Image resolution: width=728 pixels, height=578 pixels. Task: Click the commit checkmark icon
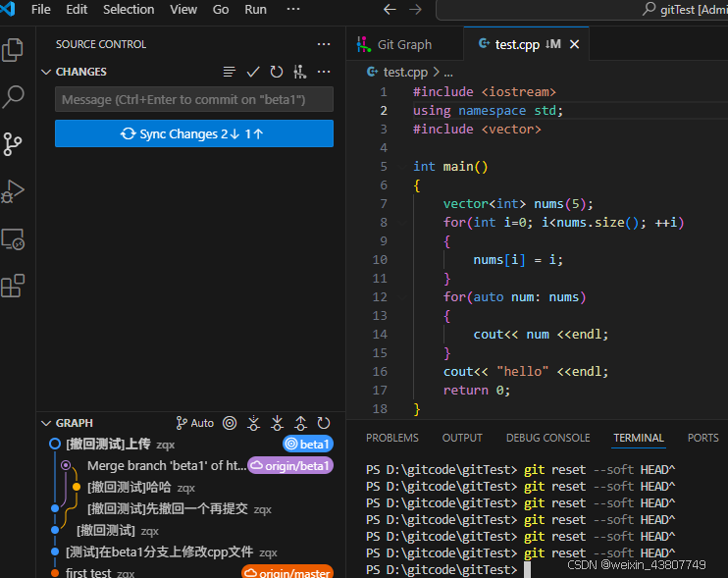[x=253, y=72]
